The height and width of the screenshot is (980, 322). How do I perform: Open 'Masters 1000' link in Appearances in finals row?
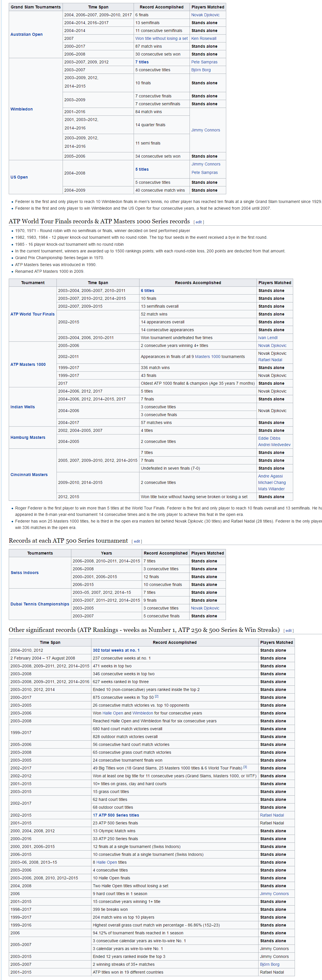click(x=207, y=357)
